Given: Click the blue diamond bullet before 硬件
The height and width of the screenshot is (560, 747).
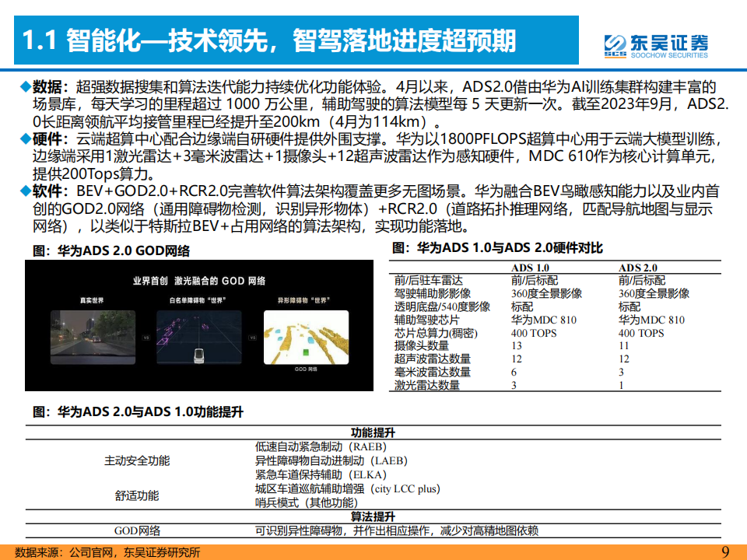Looking at the screenshot, I should (x=25, y=139).
